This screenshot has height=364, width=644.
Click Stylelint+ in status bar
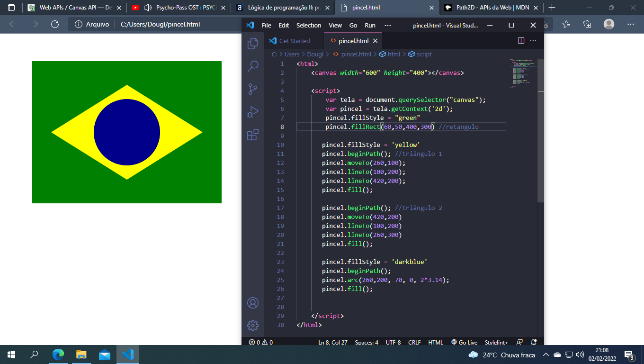[496, 342]
